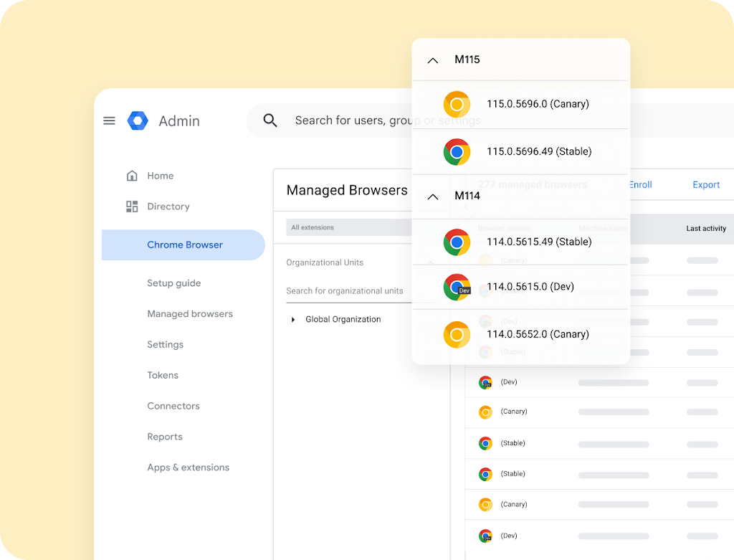This screenshot has height=560, width=734.
Task: Click the Google Admin hexagon logo
Action: click(x=138, y=120)
